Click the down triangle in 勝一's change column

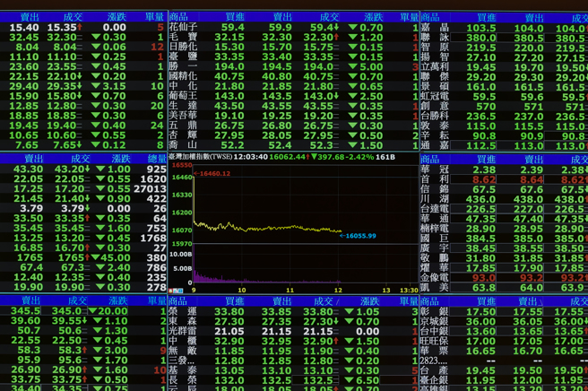[x=352, y=66]
